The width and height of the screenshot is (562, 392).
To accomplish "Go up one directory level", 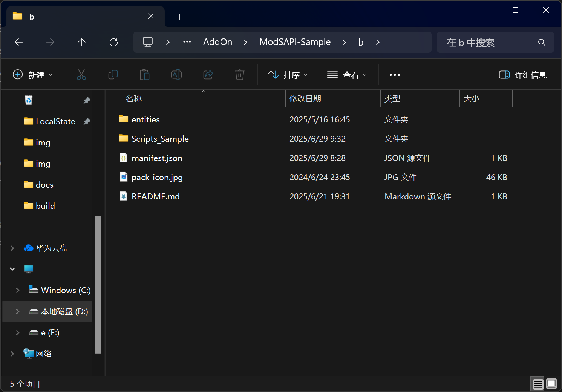I will [81, 42].
